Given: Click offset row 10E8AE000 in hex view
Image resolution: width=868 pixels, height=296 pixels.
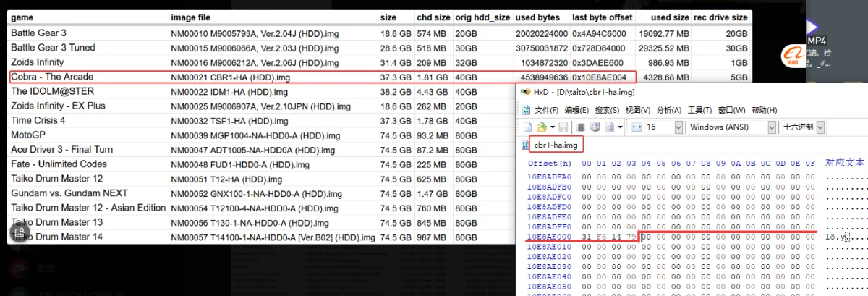Looking at the screenshot, I should click(x=550, y=237).
